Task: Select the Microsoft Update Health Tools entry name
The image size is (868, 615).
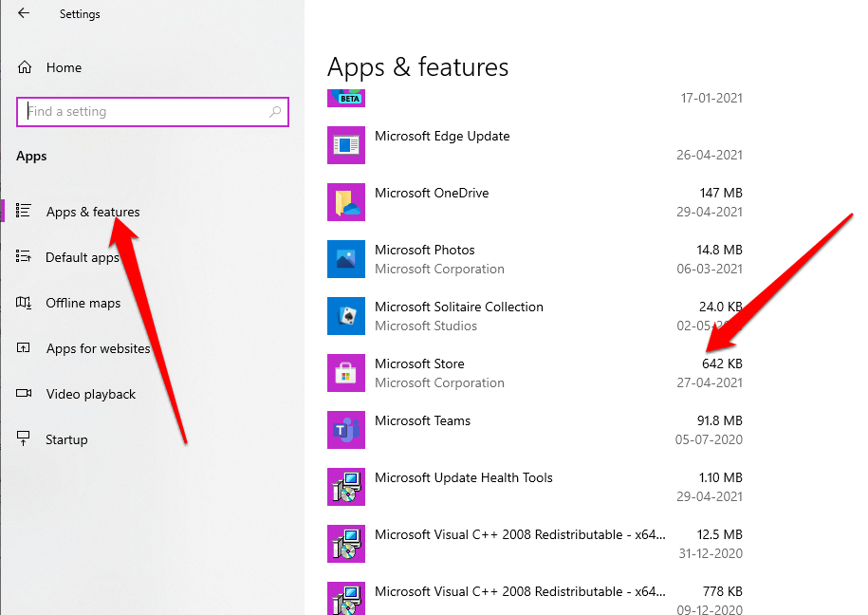Action: pos(464,477)
